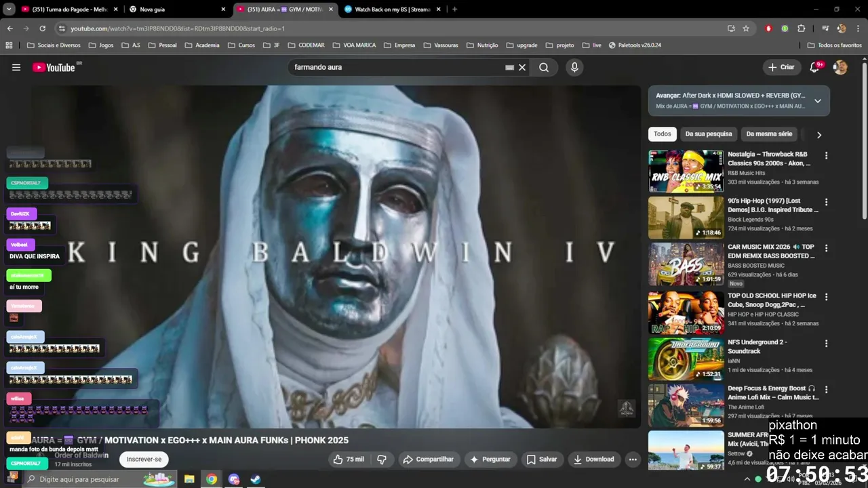Open the Nostalgia RNB Classic Mix thumbnail

pyautogui.click(x=686, y=171)
